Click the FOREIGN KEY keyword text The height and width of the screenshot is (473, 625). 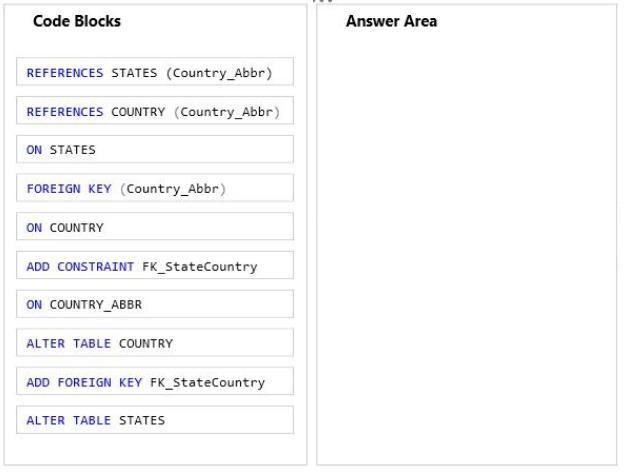click(69, 188)
